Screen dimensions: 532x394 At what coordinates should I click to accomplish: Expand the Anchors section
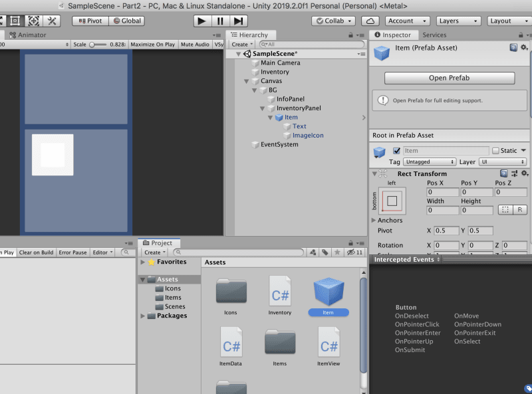[374, 220]
